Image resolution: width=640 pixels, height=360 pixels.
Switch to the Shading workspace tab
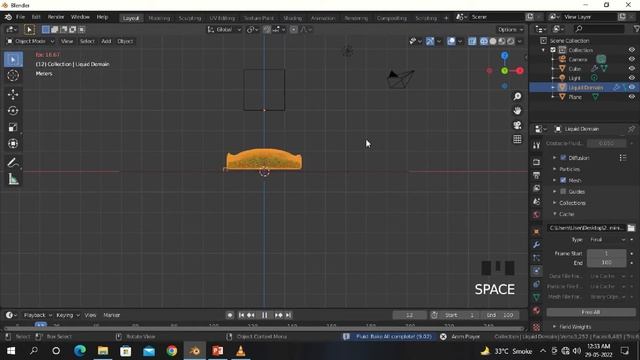click(x=293, y=18)
